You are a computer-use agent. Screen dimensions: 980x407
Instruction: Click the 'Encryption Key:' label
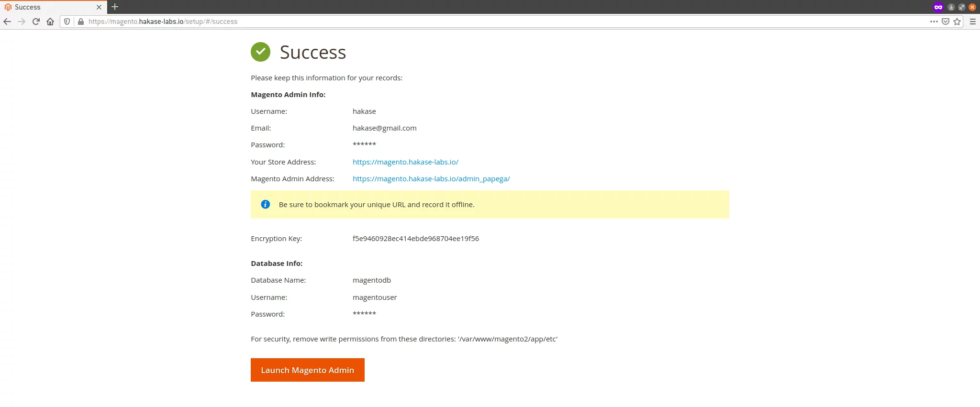277,239
